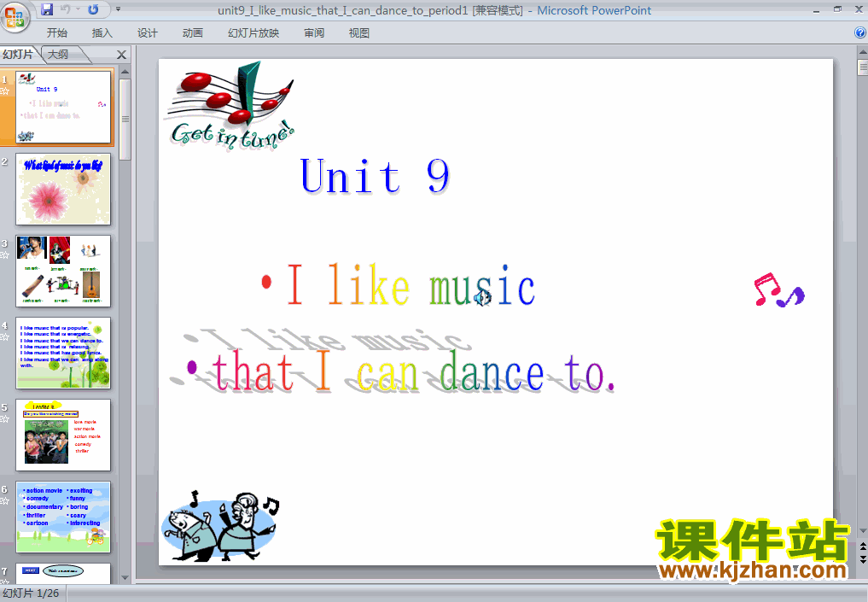Screen dimensions: 868x602
Task: Click the main slide area scroll up arrow
Action: point(863,52)
